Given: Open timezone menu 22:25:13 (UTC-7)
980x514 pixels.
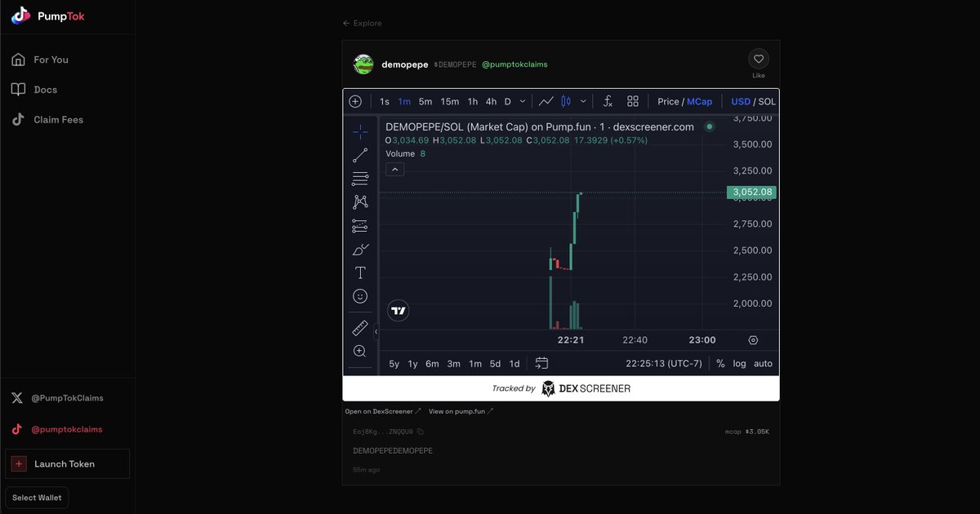Looking at the screenshot, I should (664, 364).
